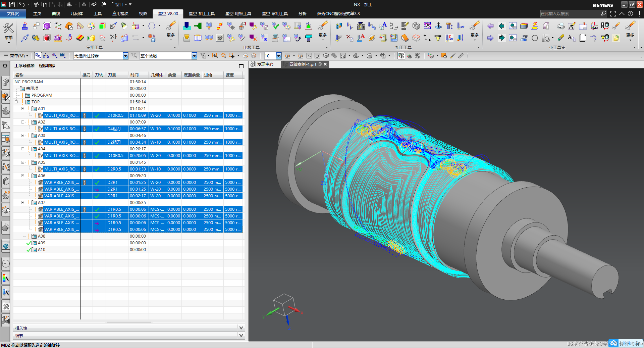Click the circle shape icon in 小工具集
644x348 pixels.
(x=535, y=38)
